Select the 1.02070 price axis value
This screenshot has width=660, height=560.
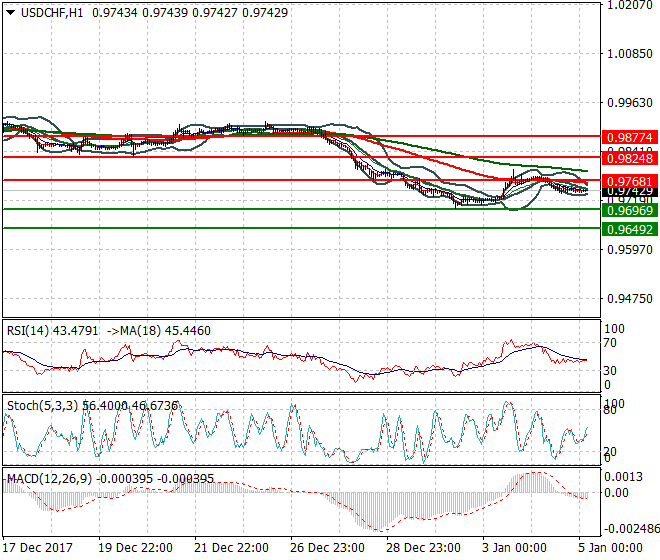(630, 5)
